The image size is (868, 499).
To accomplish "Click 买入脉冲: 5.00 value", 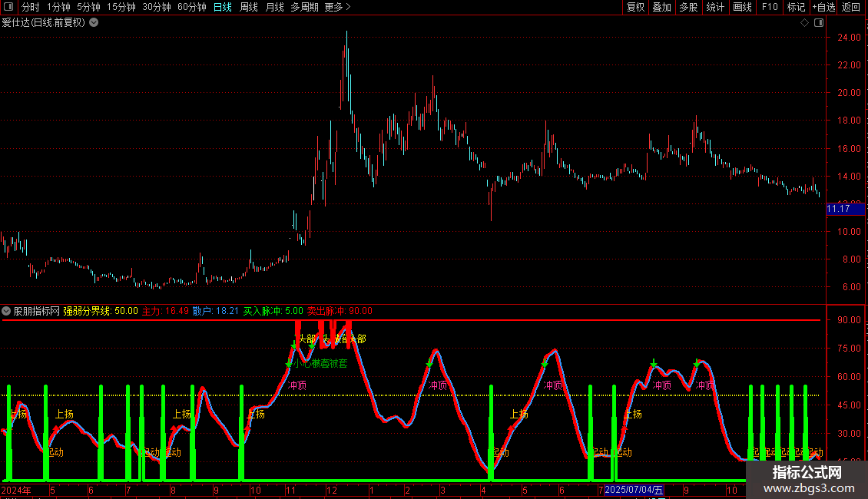I will coord(273,311).
